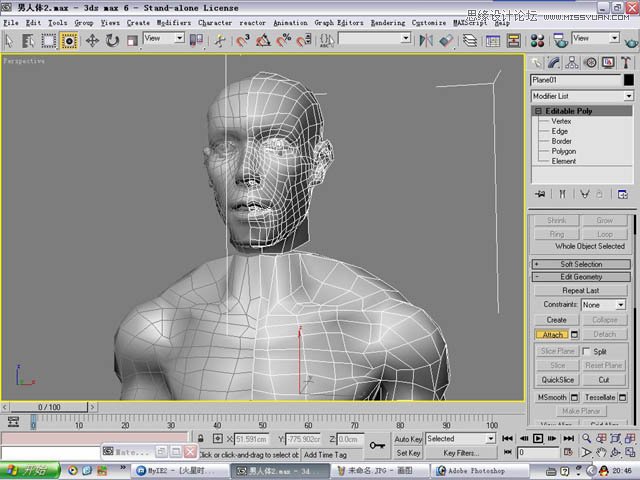
Task: Click the Mirror tool icon
Action: pyautogui.click(x=424, y=41)
